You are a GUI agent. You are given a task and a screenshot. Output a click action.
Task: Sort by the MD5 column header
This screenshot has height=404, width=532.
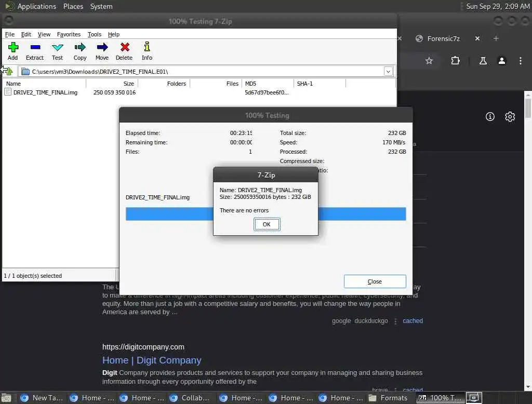pos(268,84)
